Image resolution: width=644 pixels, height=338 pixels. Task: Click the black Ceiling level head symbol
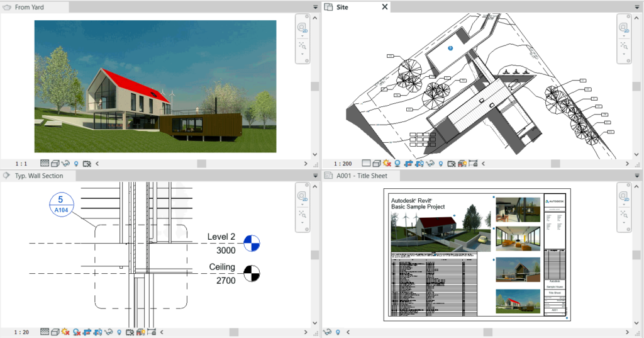click(252, 273)
